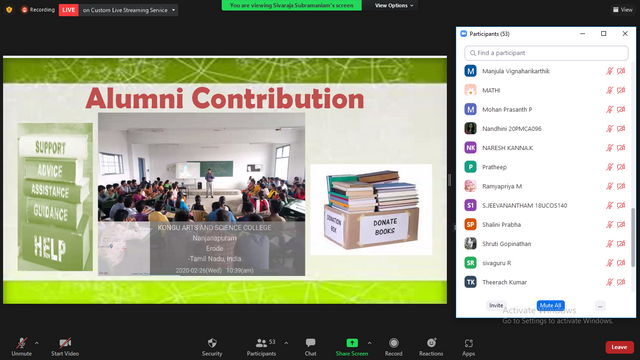Click the participants list scrollbar
Viewport: 640px width, 360px height.
633,237
